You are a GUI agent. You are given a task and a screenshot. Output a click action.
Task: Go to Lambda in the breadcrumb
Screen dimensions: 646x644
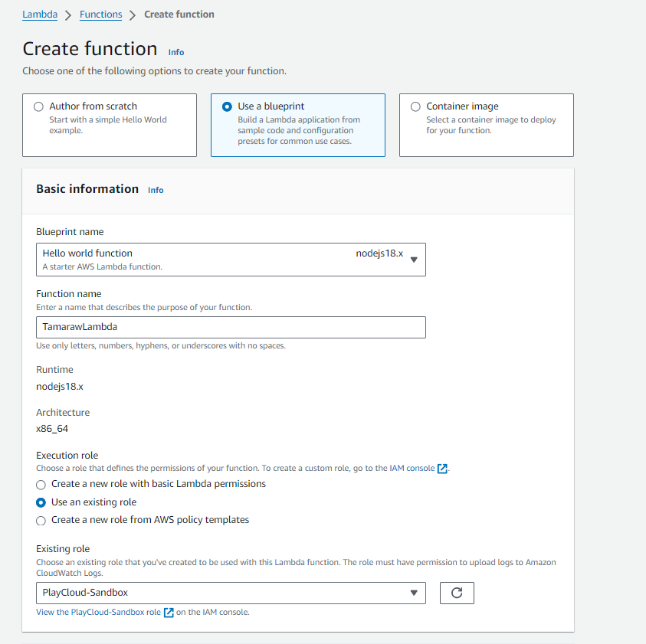pyautogui.click(x=40, y=15)
